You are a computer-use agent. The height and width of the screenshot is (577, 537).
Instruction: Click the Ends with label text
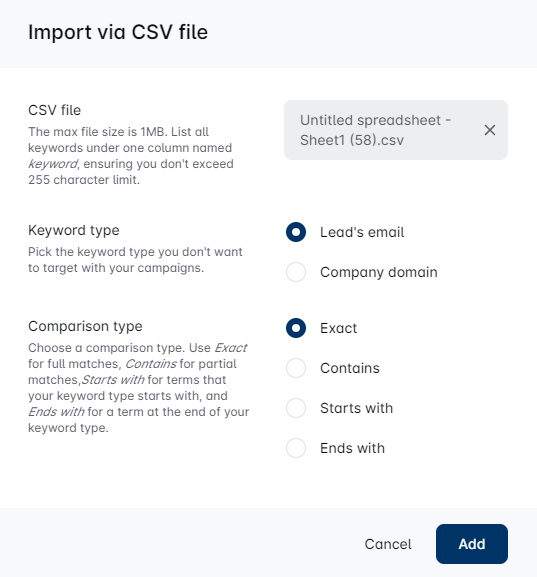352,448
